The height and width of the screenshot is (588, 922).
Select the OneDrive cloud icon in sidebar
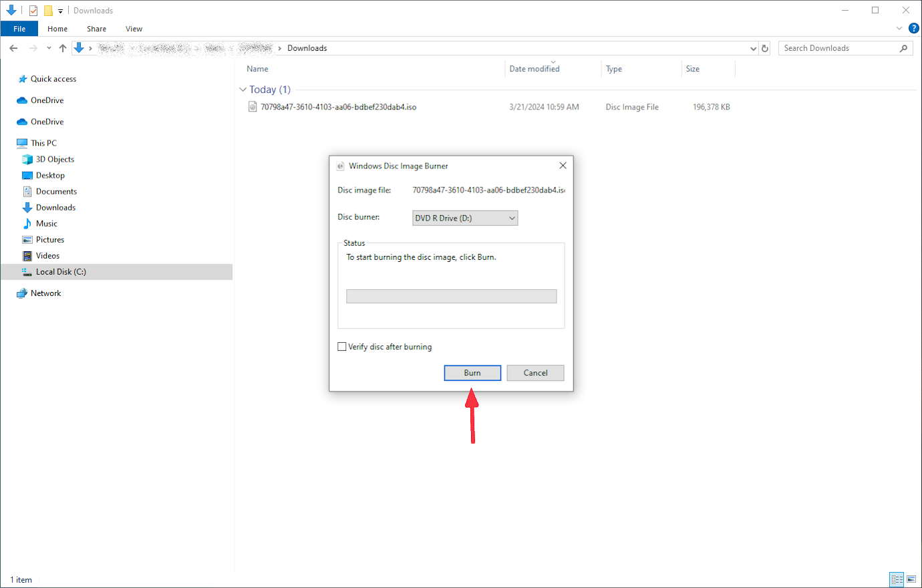click(23, 100)
